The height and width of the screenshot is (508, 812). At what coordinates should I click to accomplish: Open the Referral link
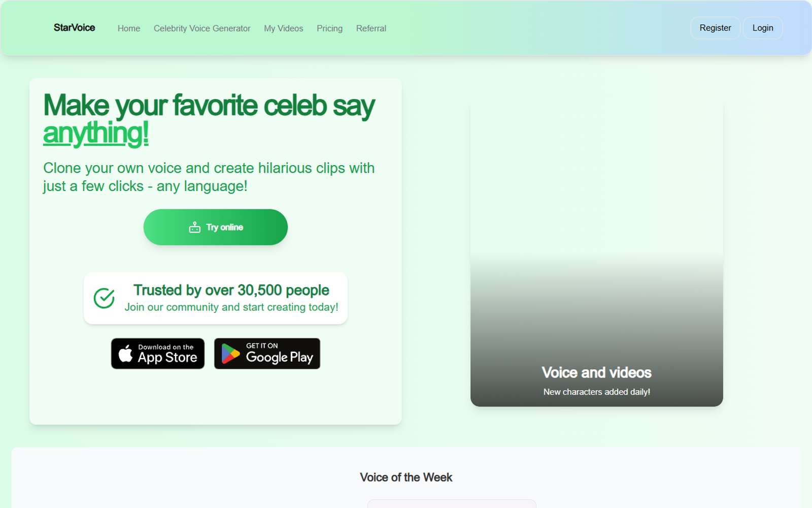click(371, 28)
